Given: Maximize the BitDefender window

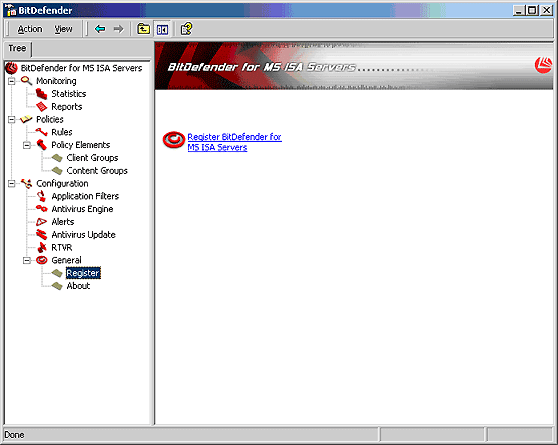Looking at the screenshot, I should 532,10.
